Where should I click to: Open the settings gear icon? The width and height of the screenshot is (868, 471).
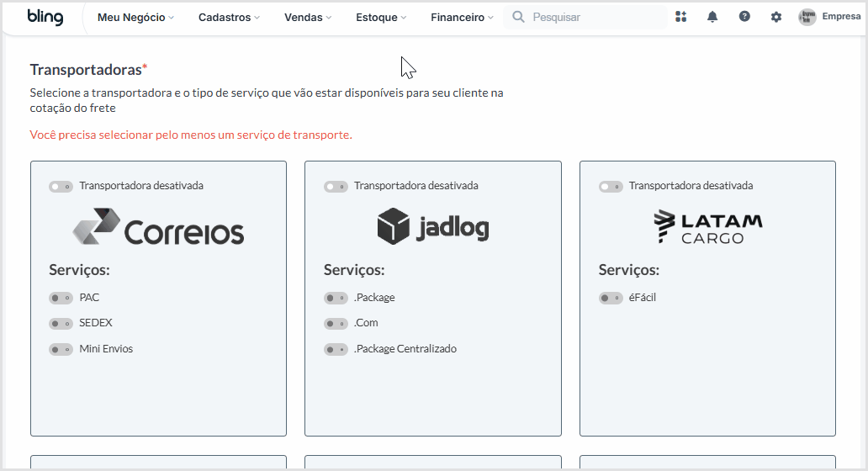[x=776, y=17]
